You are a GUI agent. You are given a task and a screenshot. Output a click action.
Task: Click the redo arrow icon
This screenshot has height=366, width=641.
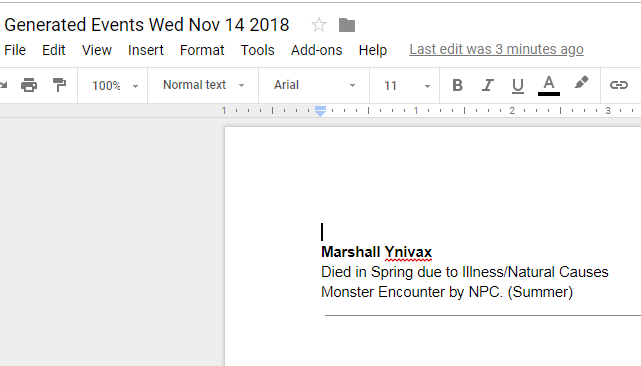click(x=4, y=85)
